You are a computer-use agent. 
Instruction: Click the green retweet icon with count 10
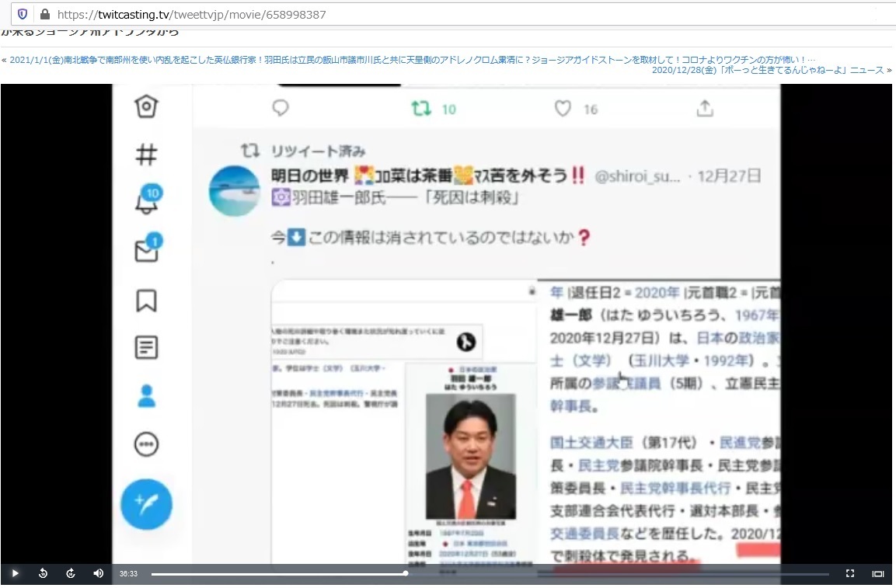pyautogui.click(x=421, y=109)
